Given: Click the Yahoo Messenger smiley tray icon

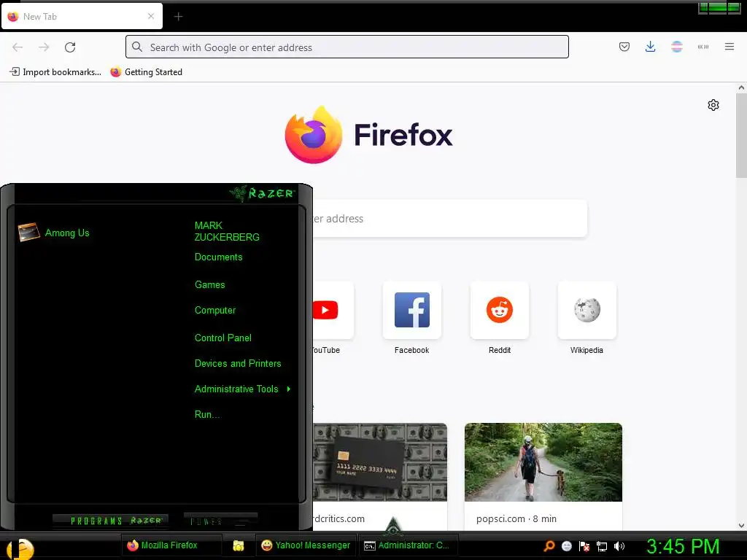Looking at the screenshot, I should point(566,546).
